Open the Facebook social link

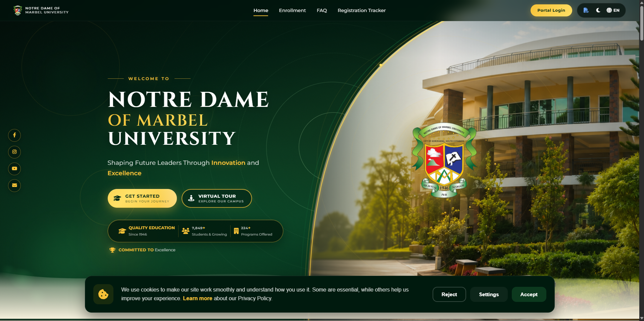pos(14,135)
